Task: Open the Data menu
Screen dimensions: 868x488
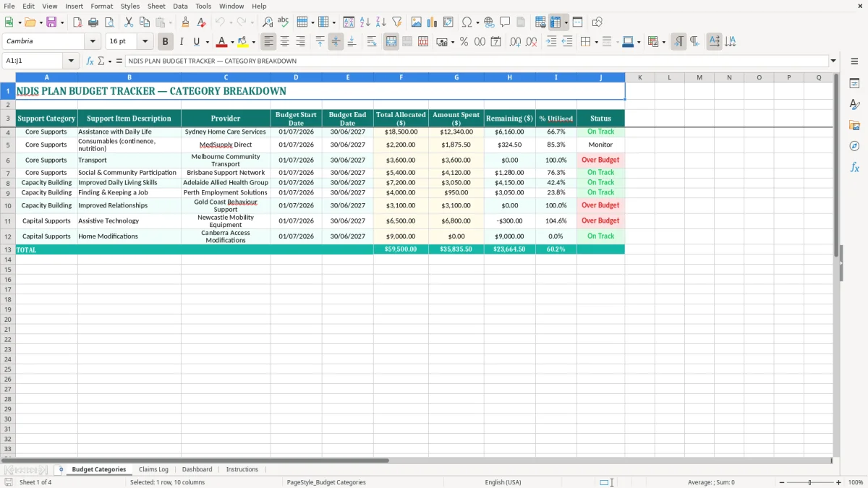Action: coord(180,6)
